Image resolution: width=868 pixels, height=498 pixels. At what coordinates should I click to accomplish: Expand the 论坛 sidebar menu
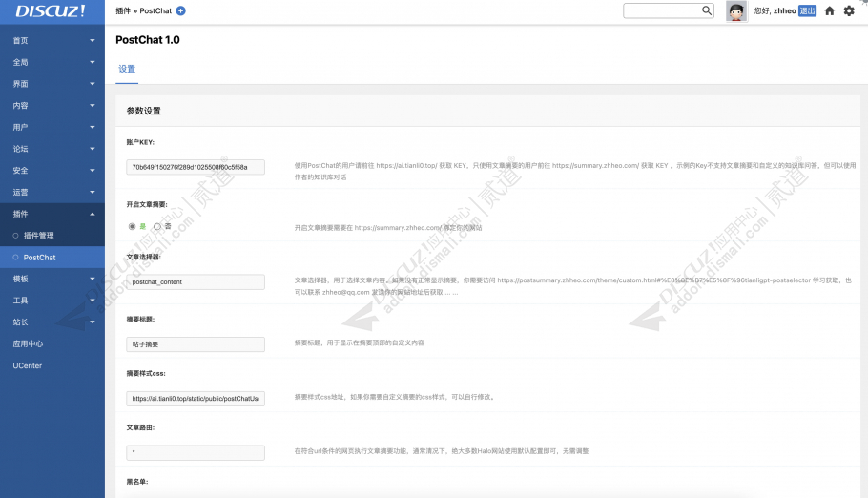coord(52,149)
